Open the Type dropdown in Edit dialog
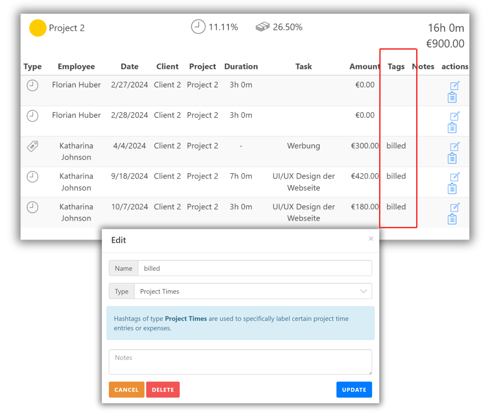This screenshot has width=504, height=420. (x=253, y=291)
